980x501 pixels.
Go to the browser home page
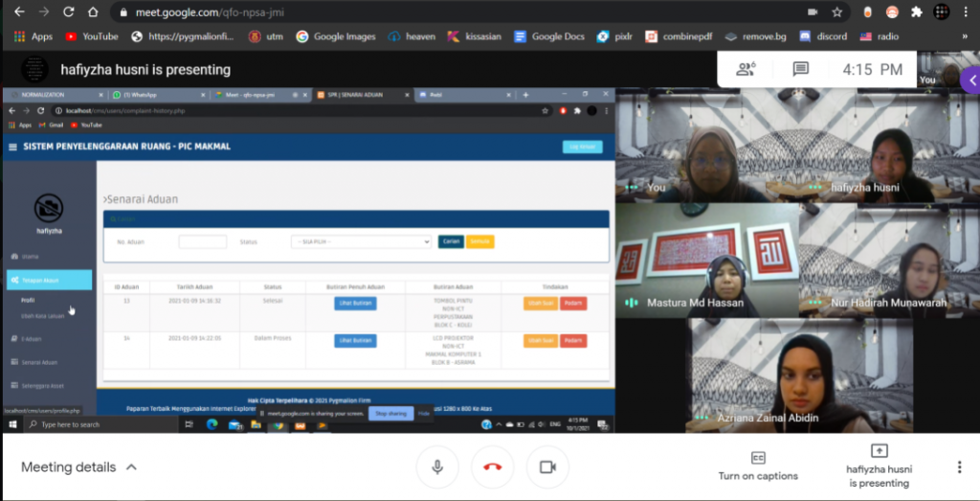pos(93,12)
